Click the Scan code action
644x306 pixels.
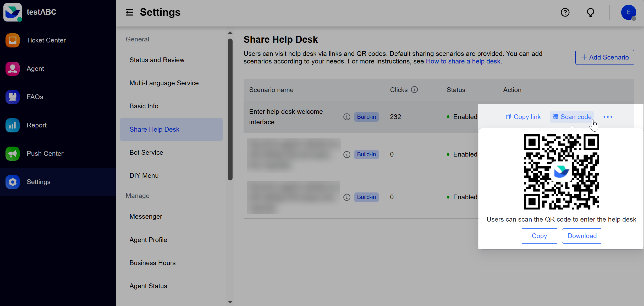click(x=572, y=117)
